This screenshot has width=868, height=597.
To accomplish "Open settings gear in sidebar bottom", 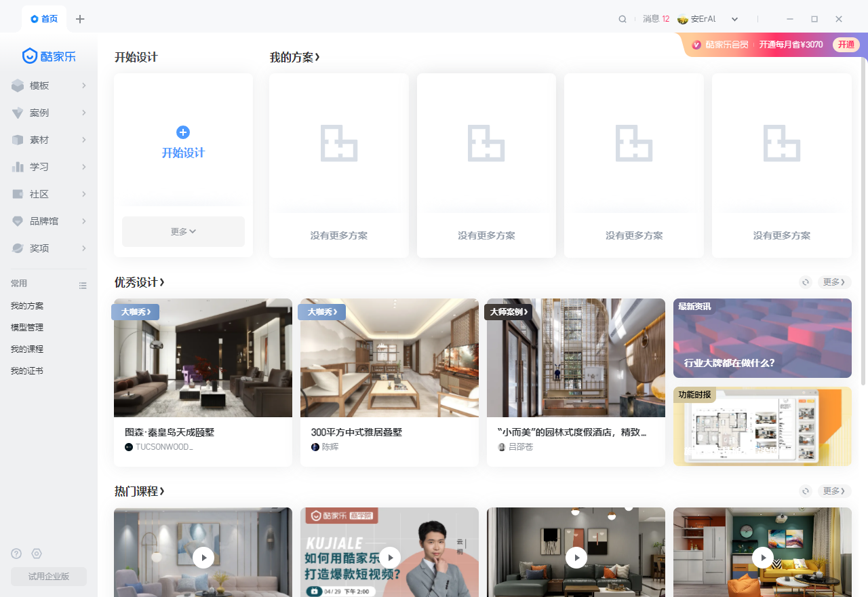I will coord(37,554).
